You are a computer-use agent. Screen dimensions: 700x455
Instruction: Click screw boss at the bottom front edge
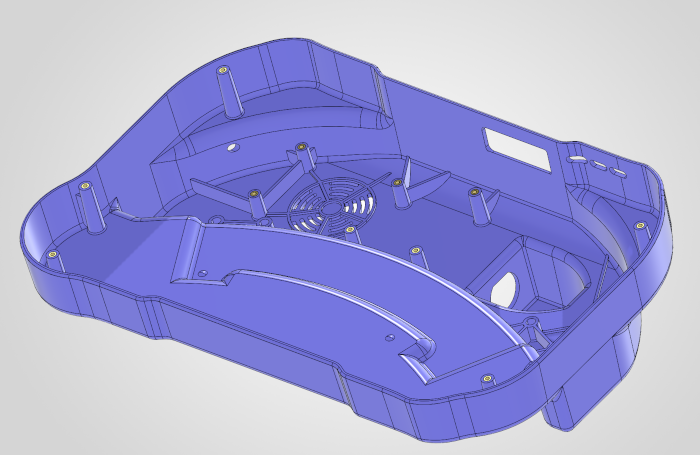coord(486,379)
